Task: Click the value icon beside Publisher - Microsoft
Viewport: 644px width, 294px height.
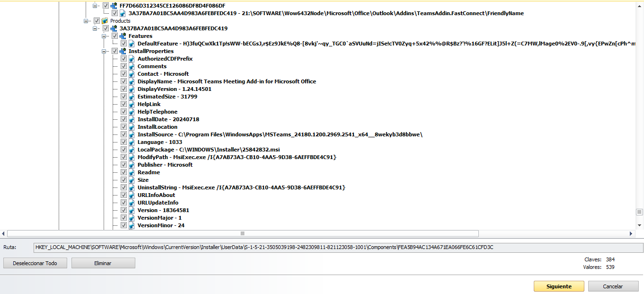Action: [x=132, y=165]
